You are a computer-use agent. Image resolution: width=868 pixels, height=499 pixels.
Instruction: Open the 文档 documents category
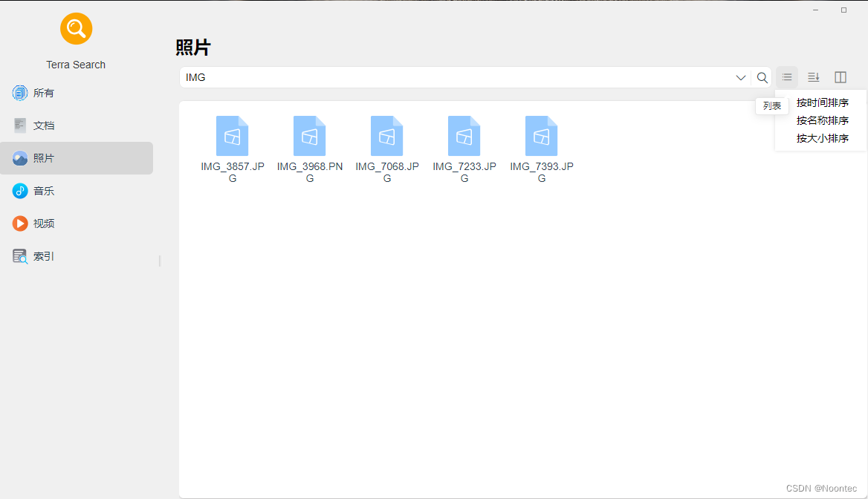(77, 125)
